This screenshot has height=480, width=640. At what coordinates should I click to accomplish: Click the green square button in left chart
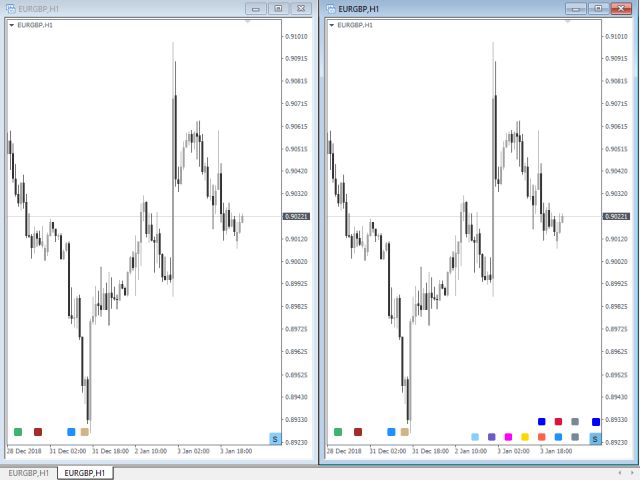click(18, 432)
